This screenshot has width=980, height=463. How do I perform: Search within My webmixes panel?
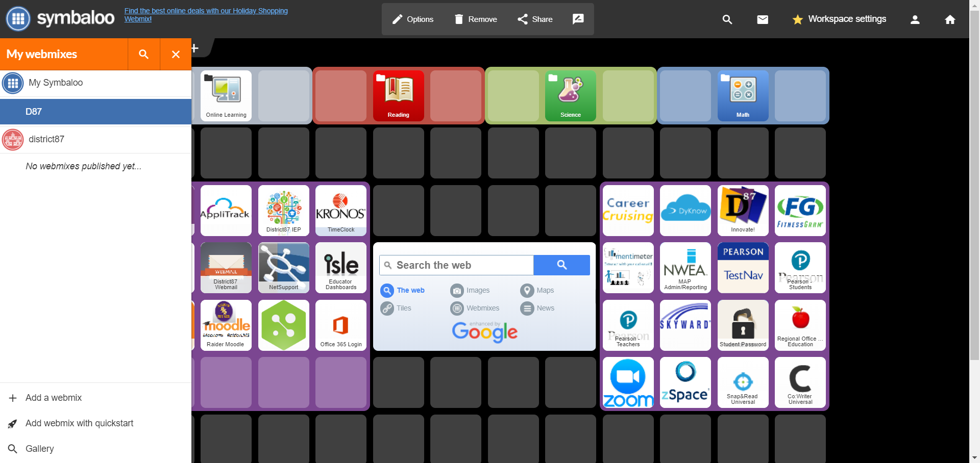point(144,54)
